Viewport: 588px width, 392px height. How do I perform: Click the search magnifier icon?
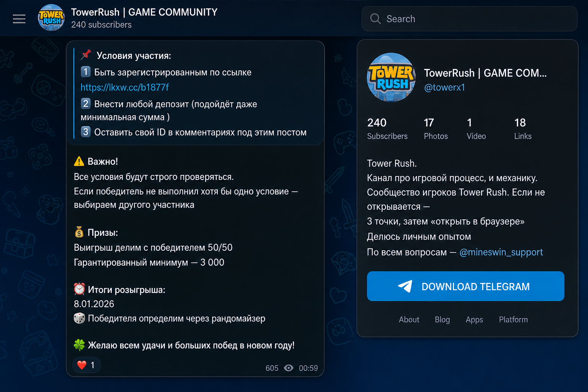tap(375, 19)
